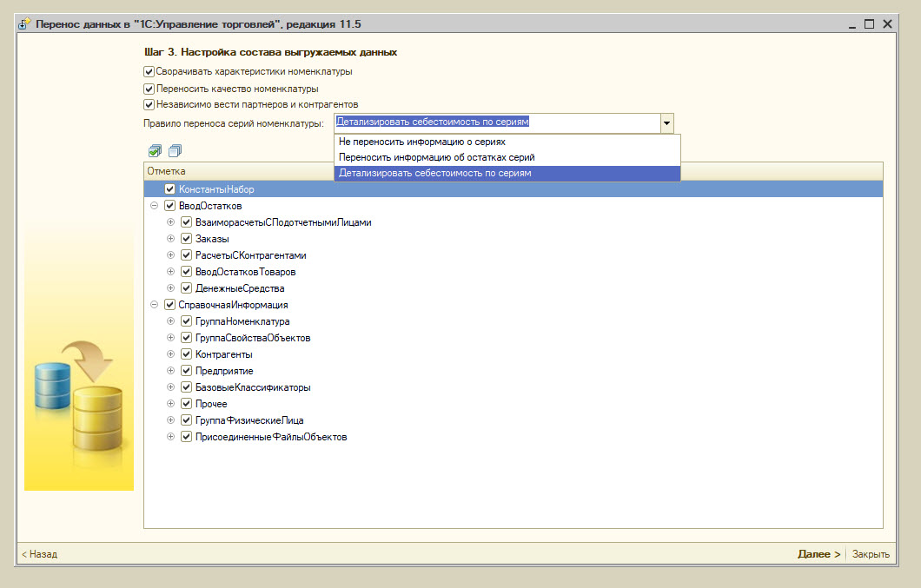Uncheck the Заказы checkbox
This screenshot has width=921, height=588.
pyautogui.click(x=186, y=239)
